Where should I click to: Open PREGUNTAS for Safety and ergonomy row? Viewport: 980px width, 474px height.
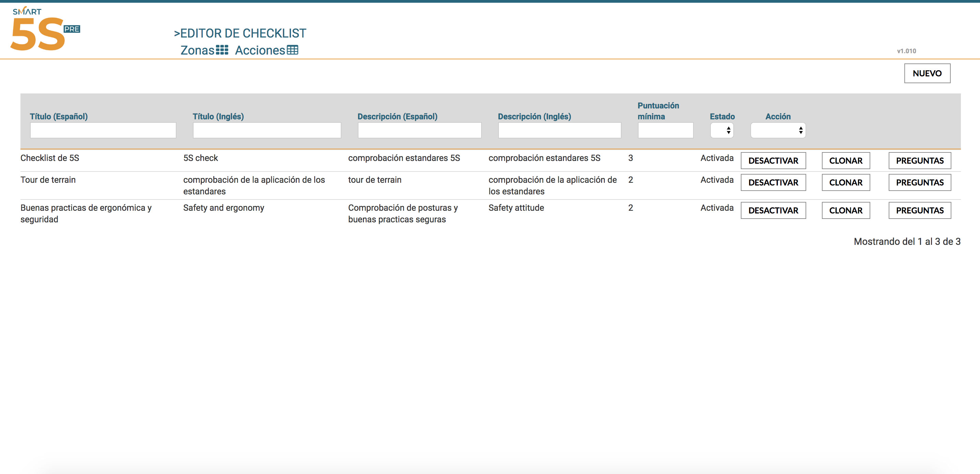(919, 210)
